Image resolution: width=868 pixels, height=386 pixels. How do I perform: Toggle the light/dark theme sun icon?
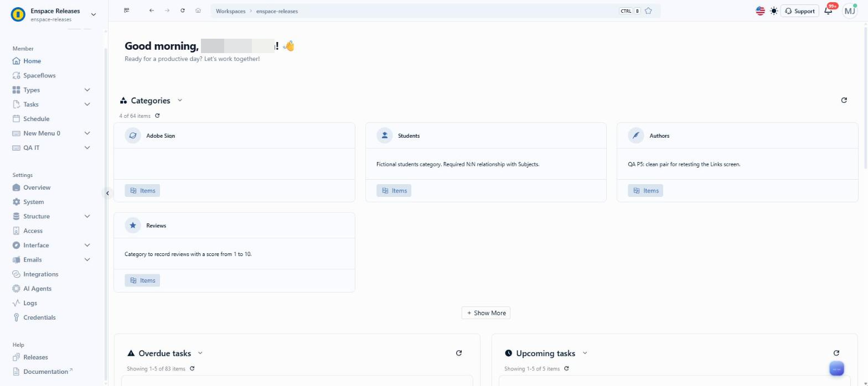tap(774, 11)
